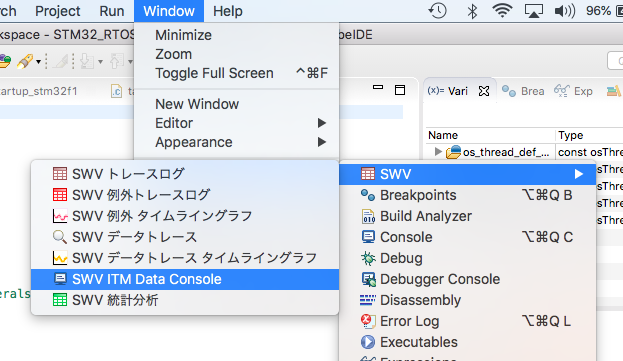Open SWV トレースログ view
The image size is (623, 361).
[x=185, y=174]
